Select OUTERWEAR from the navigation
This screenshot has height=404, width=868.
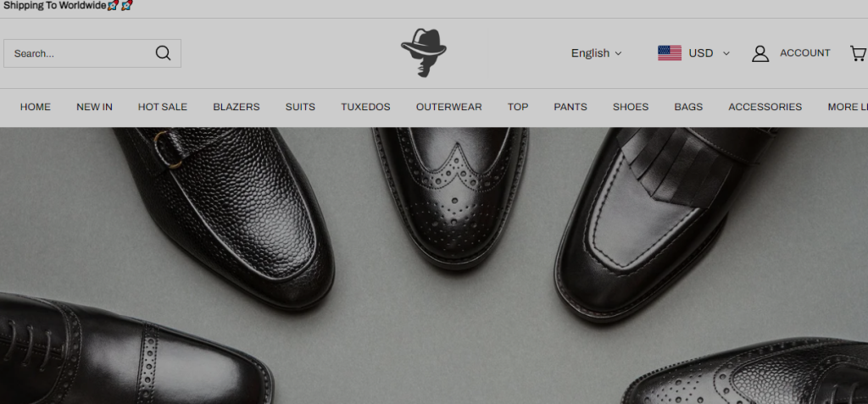tap(448, 107)
